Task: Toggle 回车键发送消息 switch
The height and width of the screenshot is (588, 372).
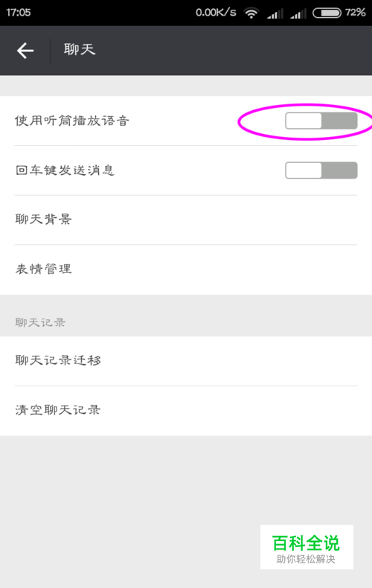Action: (x=321, y=170)
